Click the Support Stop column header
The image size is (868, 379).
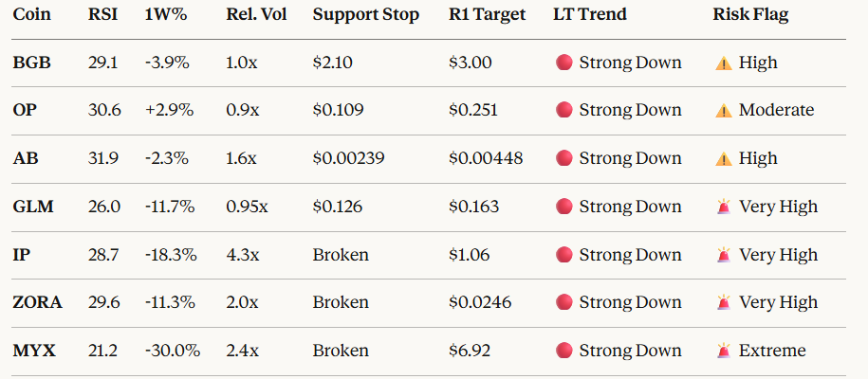365,15
